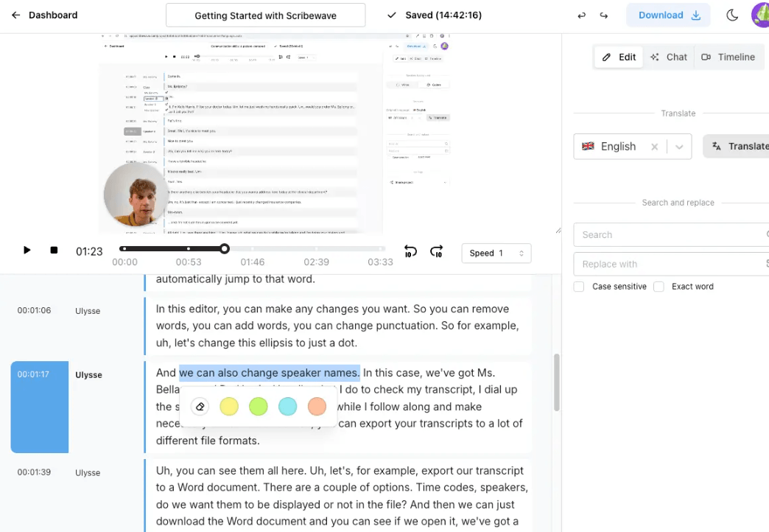Skip forward 10 seconds icon
The image size is (769, 532).
pos(437,252)
